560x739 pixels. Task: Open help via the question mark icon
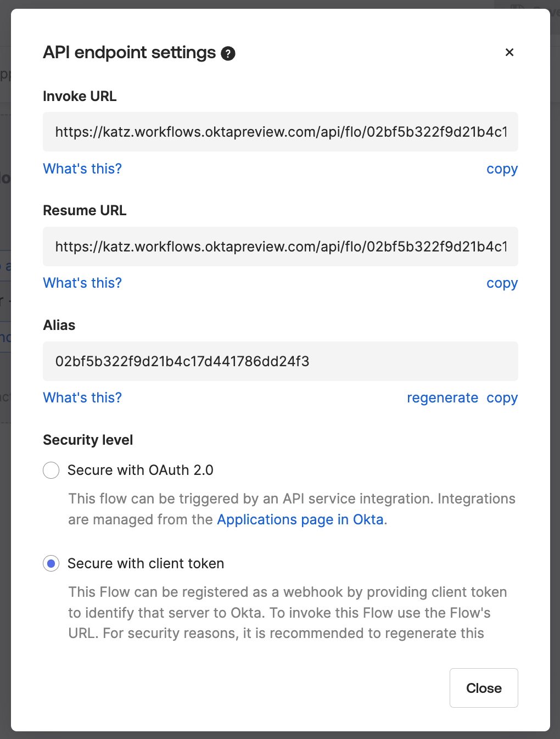coord(228,53)
